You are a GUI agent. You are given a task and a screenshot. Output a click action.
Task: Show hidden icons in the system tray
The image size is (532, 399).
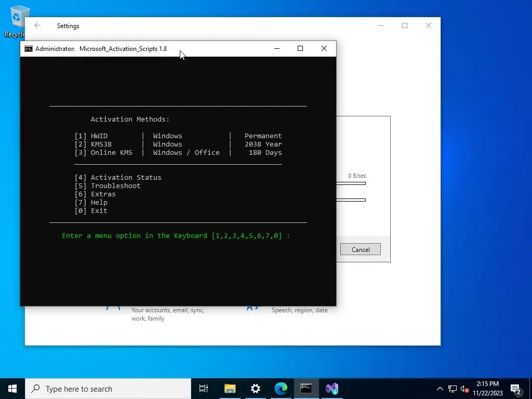[x=440, y=389]
